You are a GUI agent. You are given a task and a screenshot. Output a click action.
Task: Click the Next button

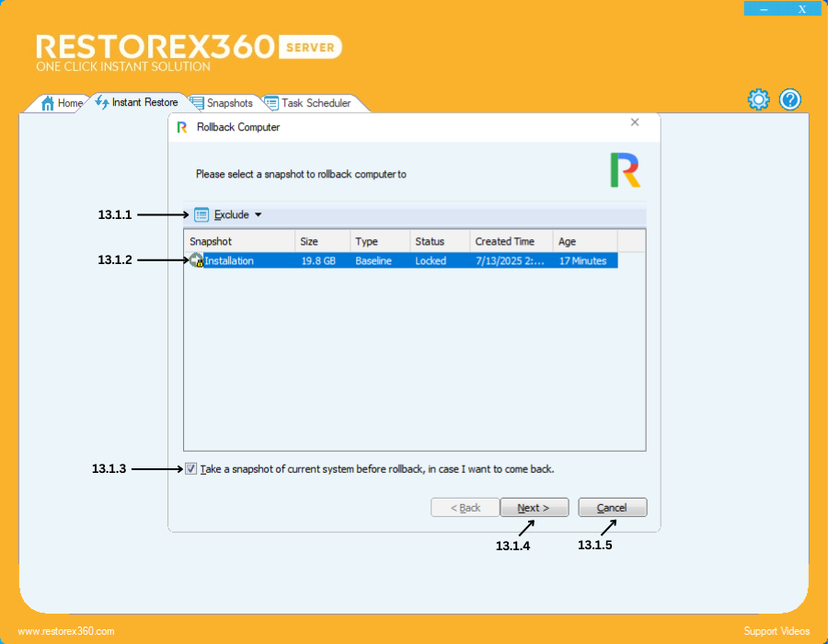(x=534, y=507)
